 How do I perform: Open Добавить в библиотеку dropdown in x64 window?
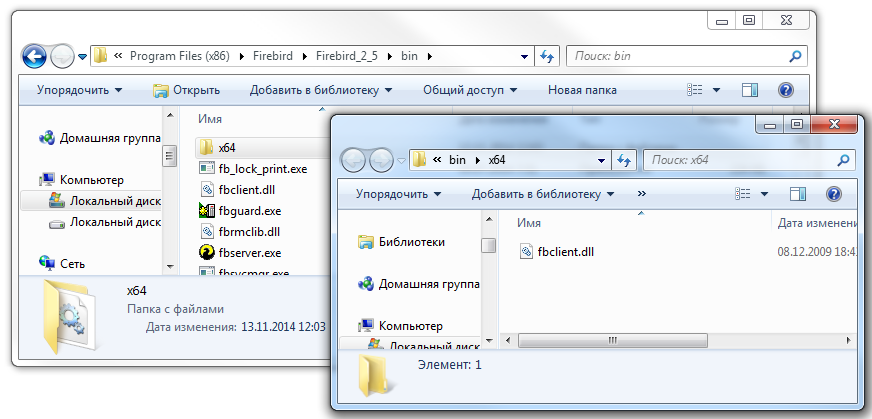(x=543, y=193)
